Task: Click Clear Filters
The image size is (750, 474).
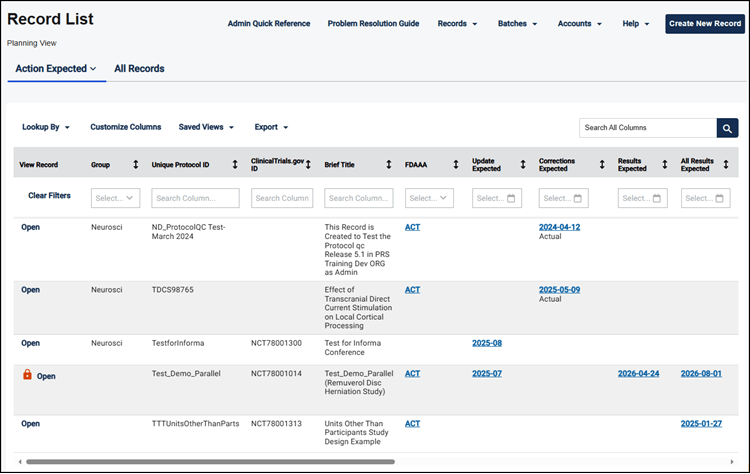Action: pyautogui.click(x=49, y=196)
